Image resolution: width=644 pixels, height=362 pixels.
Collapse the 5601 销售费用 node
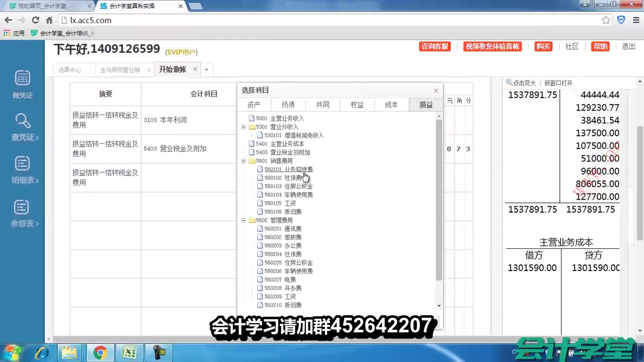(244, 161)
